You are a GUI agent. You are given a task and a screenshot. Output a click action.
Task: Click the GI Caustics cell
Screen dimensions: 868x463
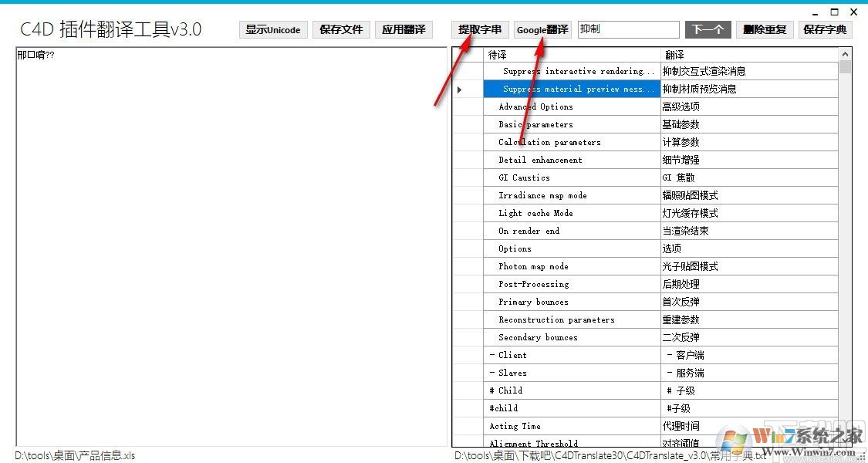(x=572, y=177)
